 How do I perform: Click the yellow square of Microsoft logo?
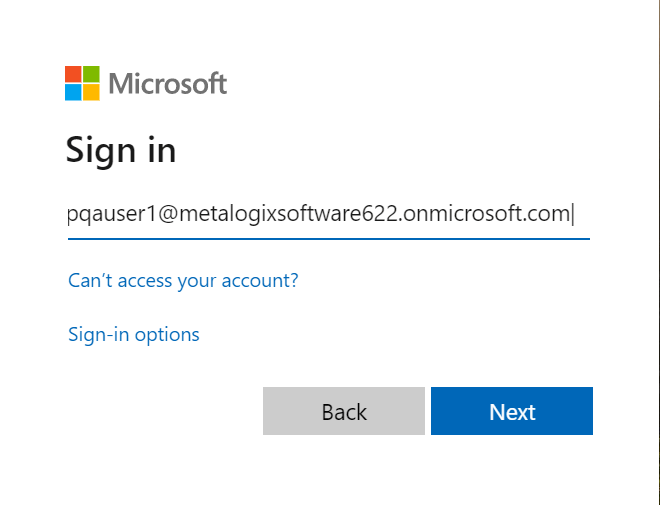tap(91, 92)
